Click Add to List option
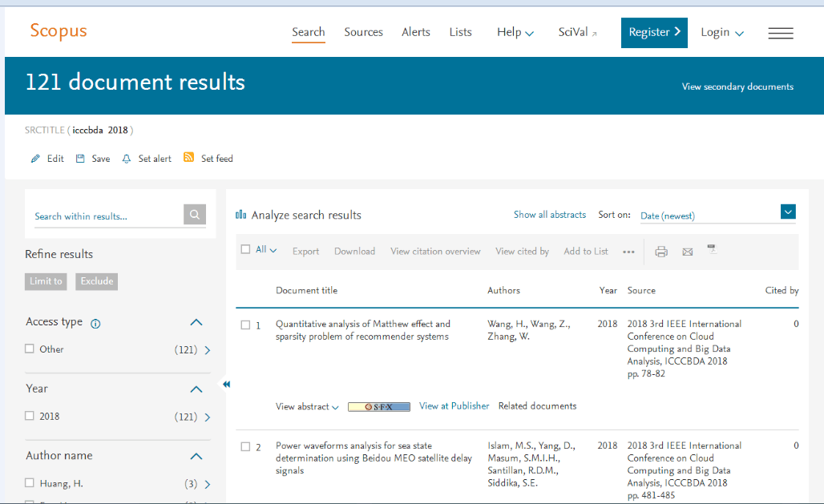The width and height of the screenshot is (824, 504). (586, 252)
